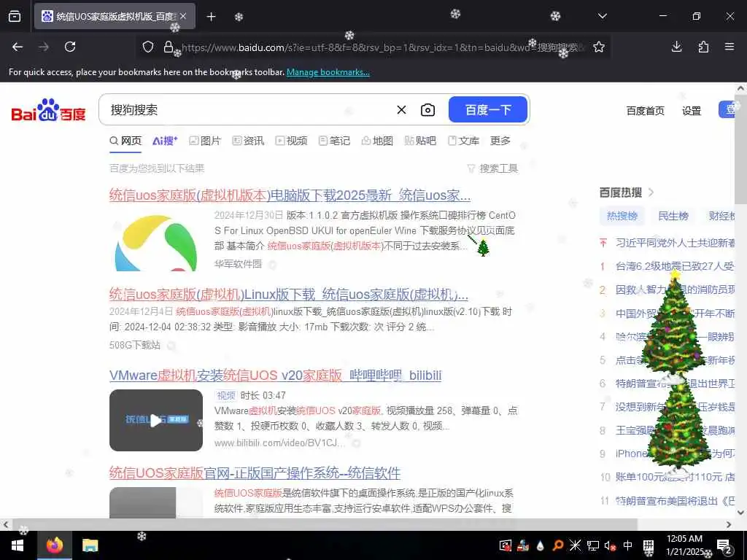The image size is (747, 560).
Task: Open the taskbar clock showing 12:05 AM
Action: 684,545
